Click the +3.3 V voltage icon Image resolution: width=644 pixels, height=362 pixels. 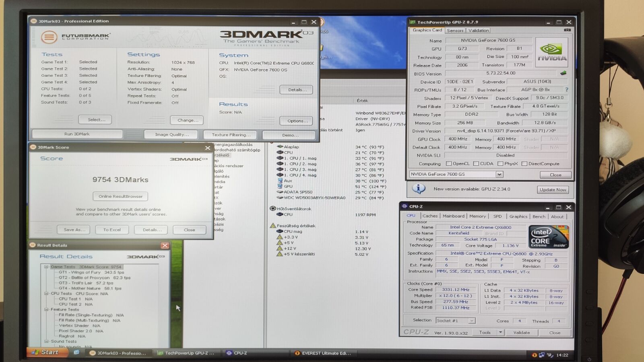coord(280,237)
